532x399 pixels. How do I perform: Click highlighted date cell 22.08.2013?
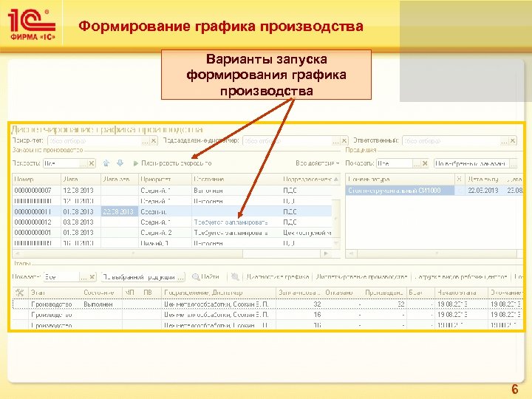pos(120,212)
